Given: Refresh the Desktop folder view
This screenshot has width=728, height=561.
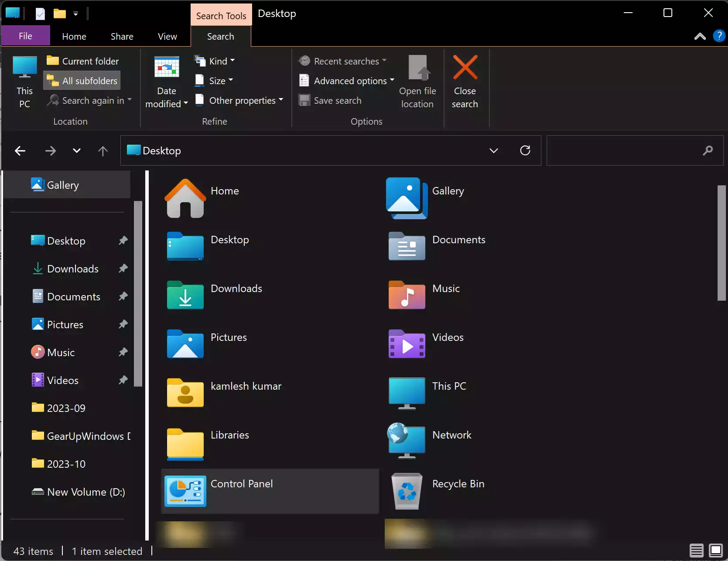Looking at the screenshot, I should point(525,150).
